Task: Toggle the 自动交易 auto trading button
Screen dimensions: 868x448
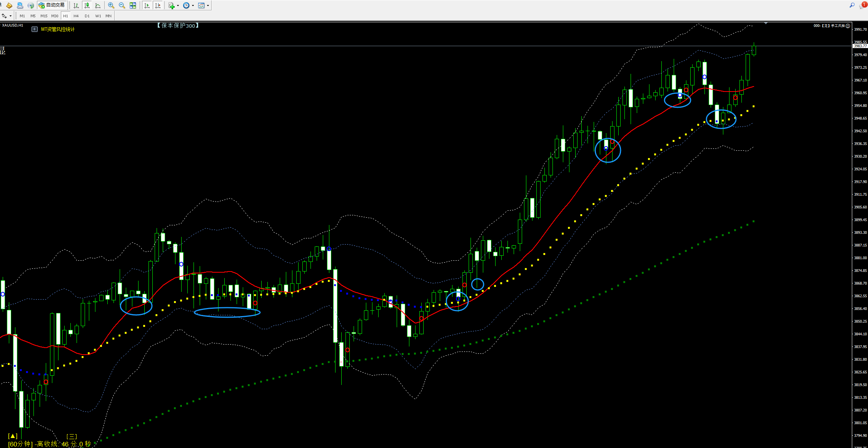Action: (52, 5)
